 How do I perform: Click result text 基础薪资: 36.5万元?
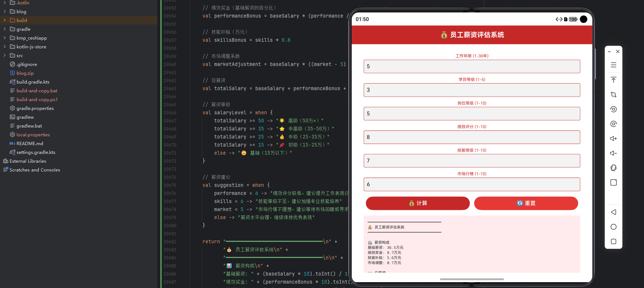click(385, 248)
